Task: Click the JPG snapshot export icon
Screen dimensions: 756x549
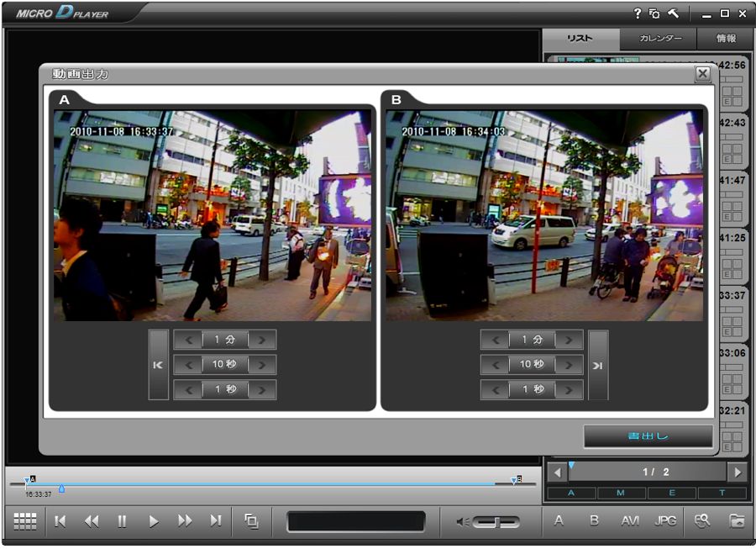Action: tap(665, 521)
